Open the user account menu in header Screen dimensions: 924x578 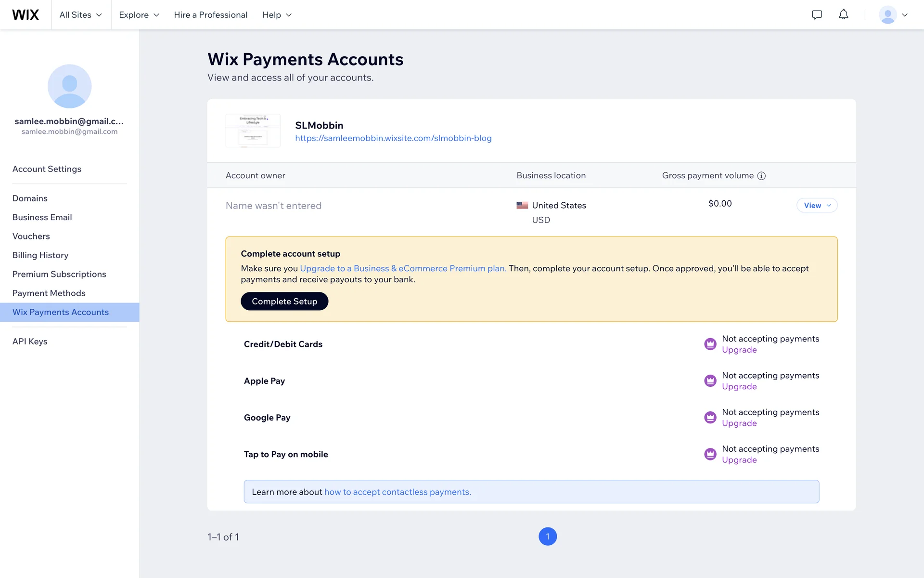click(x=893, y=15)
